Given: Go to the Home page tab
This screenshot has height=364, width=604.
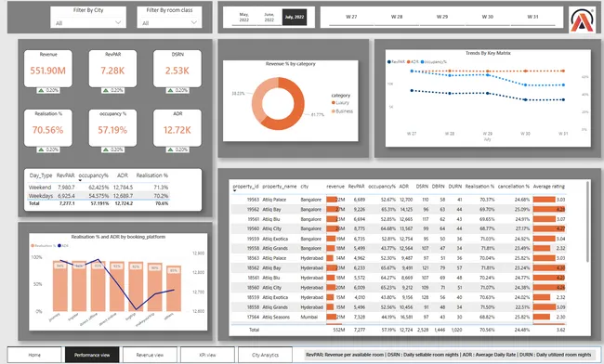Looking at the screenshot, I should (34, 355).
